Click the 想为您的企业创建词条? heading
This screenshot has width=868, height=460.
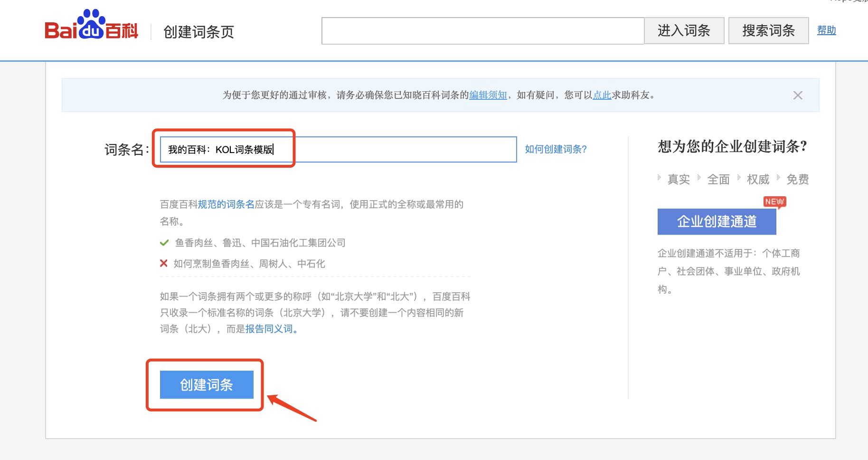point(732,146)
